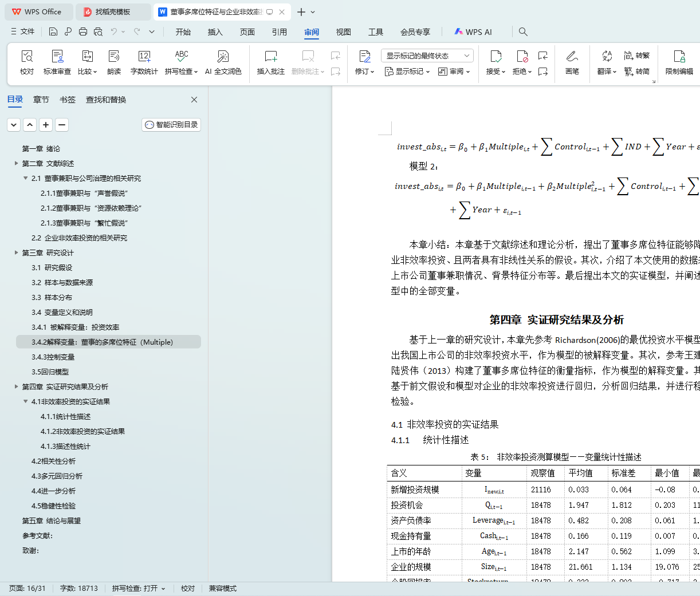Navigate to 参考文献 entry
700x596 pixels.
coord(37,535)
